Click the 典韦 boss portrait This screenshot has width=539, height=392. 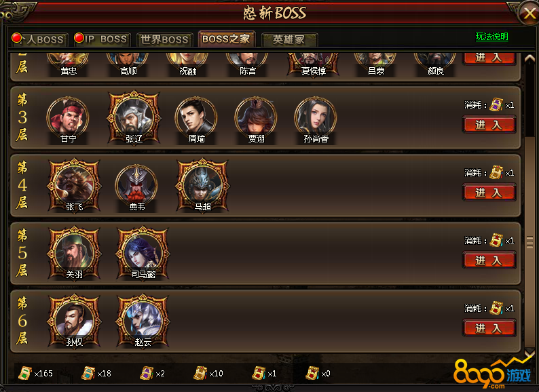(x=136, y=188)
